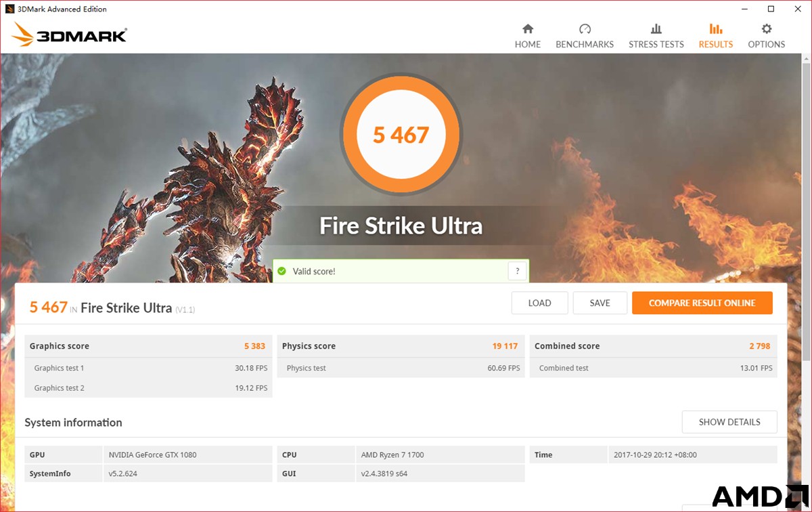Click the Graphics score value 5 383
This screenshot has width=812, height=512.
pos(254,346)
